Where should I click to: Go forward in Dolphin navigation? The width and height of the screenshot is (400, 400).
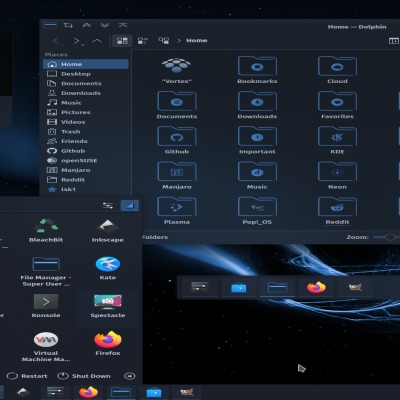[76, 41]
